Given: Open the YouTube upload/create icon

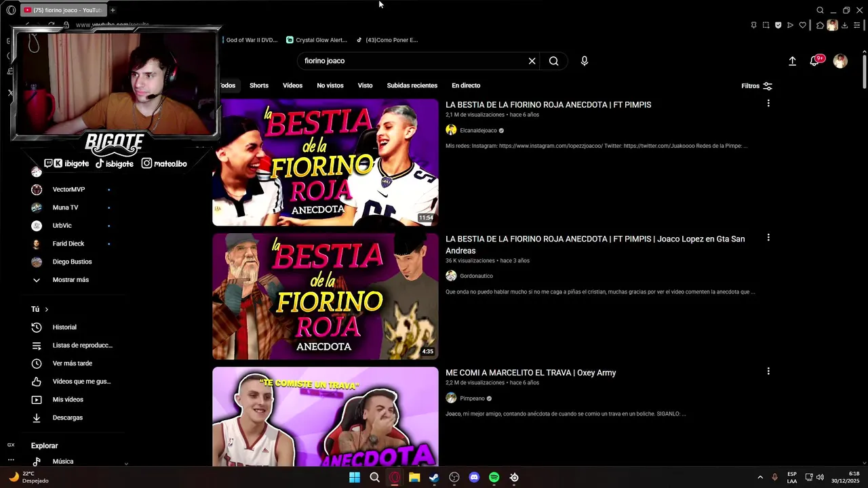Looking at the screenshot, I should point(792,61).
